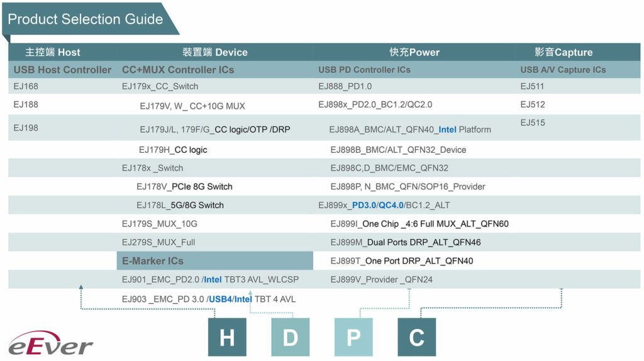
Task: Click the EJ179x_CC_Switch entry
Action: (160, 86)
